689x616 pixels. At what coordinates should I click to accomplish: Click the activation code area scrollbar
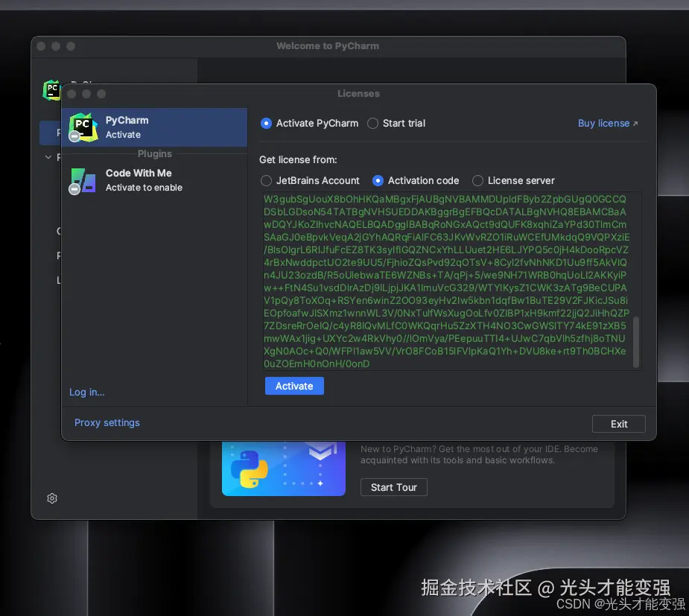tap(636, 343)
